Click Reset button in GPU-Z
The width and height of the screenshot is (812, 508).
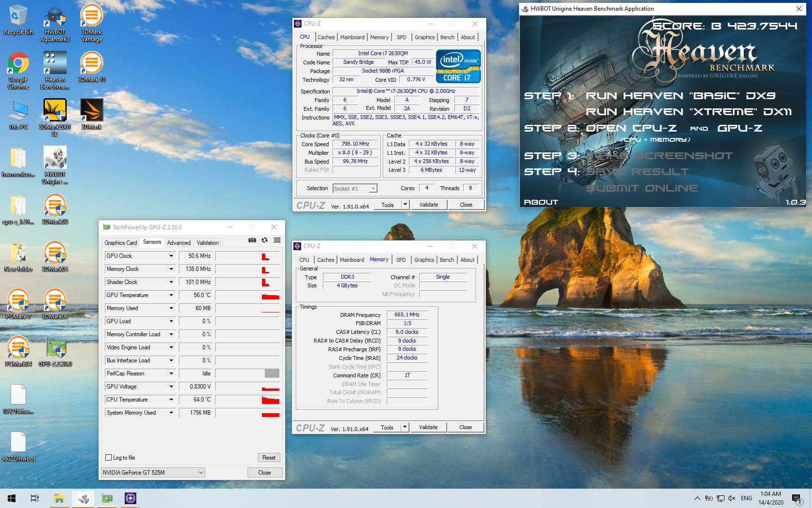pyautogui.click(x=269, y=457)
